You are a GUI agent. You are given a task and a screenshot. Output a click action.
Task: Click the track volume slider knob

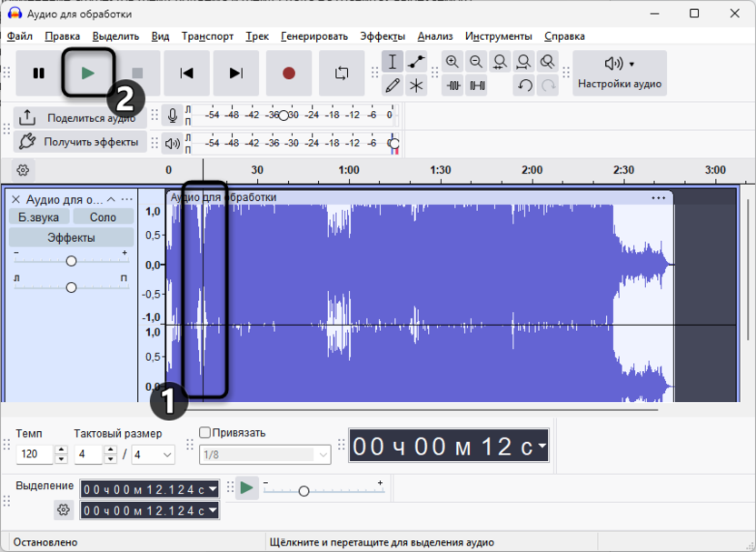coord(71,261)
